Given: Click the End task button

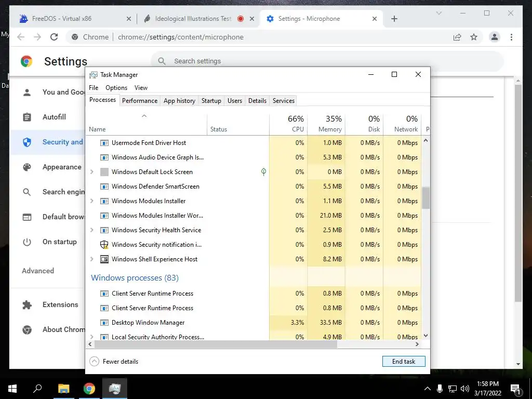Looking at the screenshot, I should pos(404,362).
